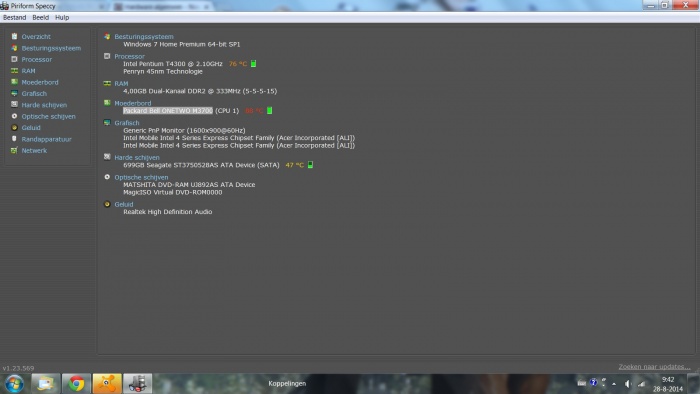The width and height of the screenshot is (700, 394).
Task: Click the Netwerk sidebar icon
Action: pos(14,150)
